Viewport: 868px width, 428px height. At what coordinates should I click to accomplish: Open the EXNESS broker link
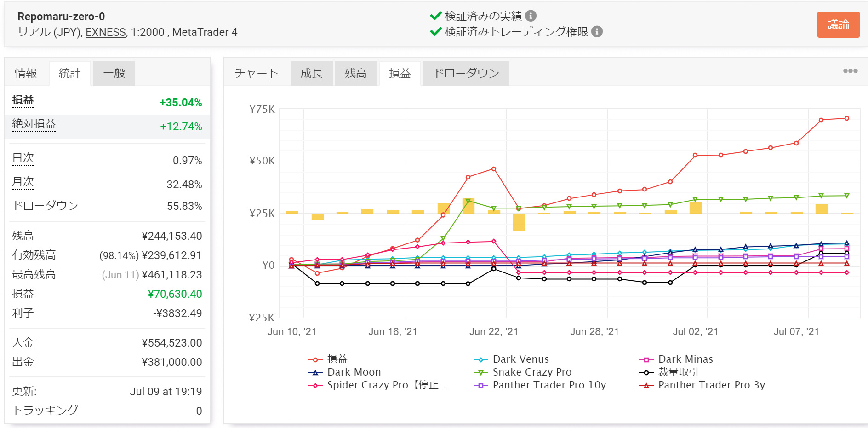click(x=105, y=32)
